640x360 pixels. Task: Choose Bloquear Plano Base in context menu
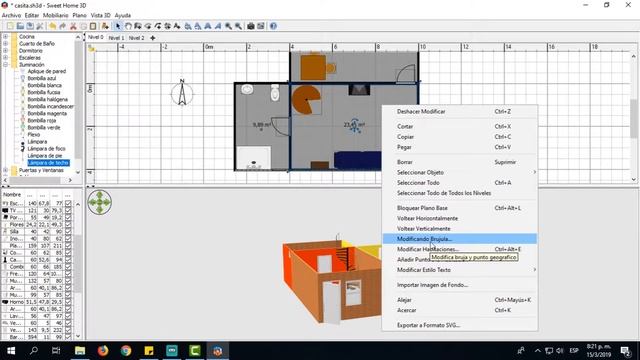(460, 208)
